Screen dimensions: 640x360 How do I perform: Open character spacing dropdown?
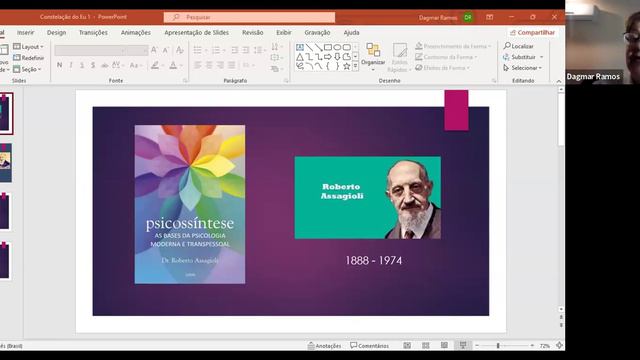pos(118,65)
